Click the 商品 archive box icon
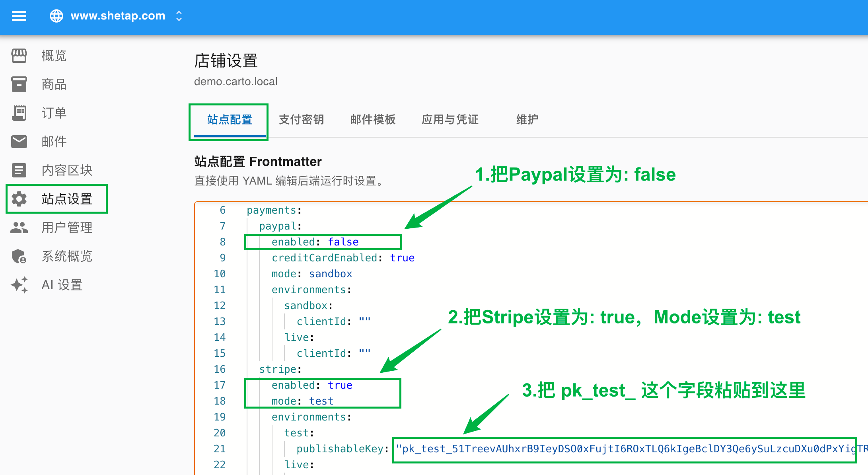This screenshot has width=868, height=475. click(x=19, y=84)
